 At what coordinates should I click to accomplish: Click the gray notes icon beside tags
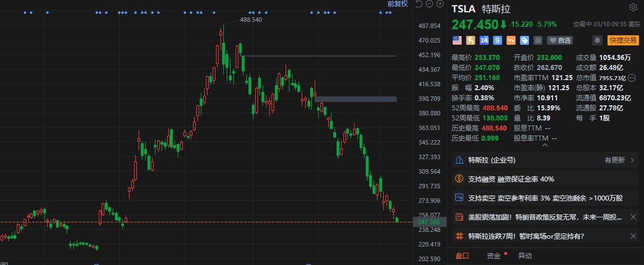click(537, 40)
